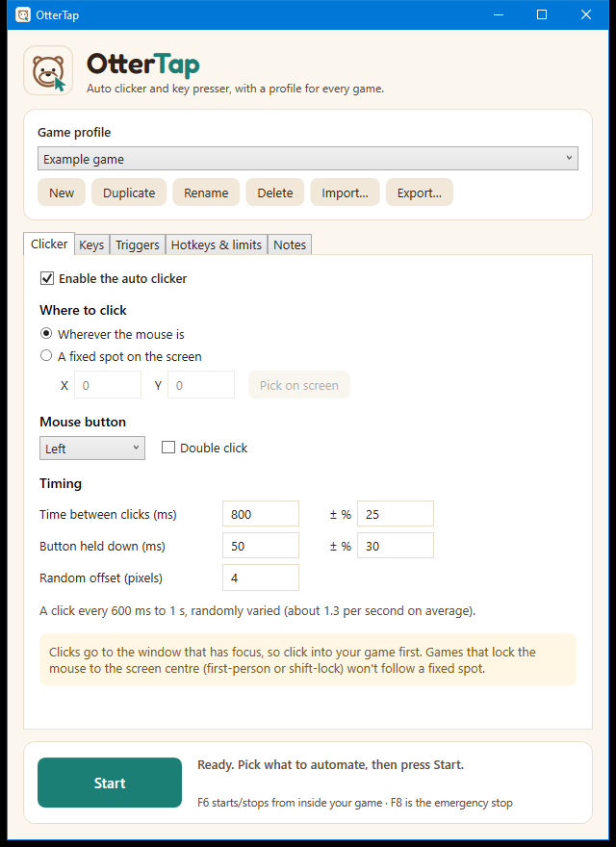Screen dimensions: 616x847
Task: Click the percent variation field showing 25
Action: pos(396,514)
